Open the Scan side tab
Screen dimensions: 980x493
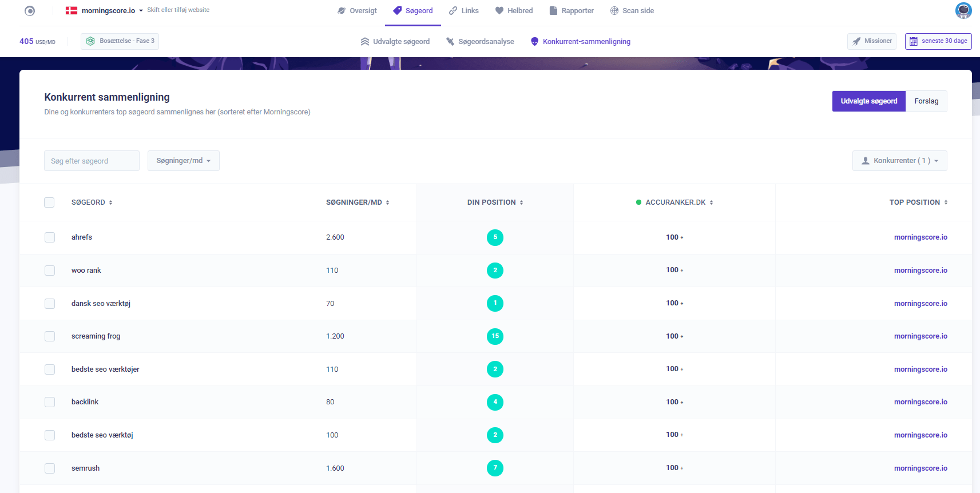632,11
